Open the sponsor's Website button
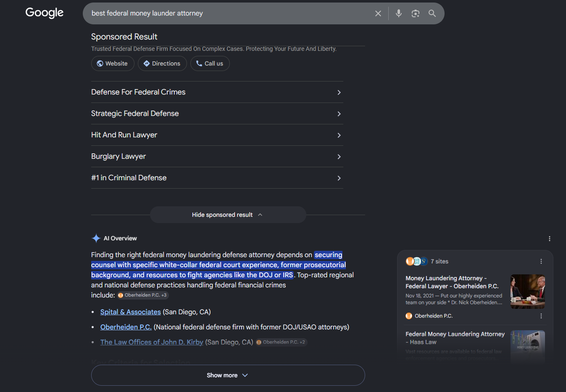 113,63
